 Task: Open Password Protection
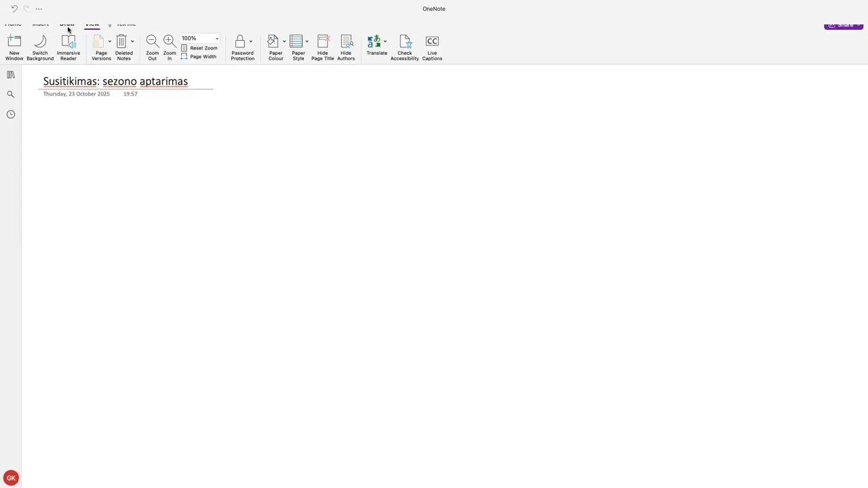click(x=242, y=48)
